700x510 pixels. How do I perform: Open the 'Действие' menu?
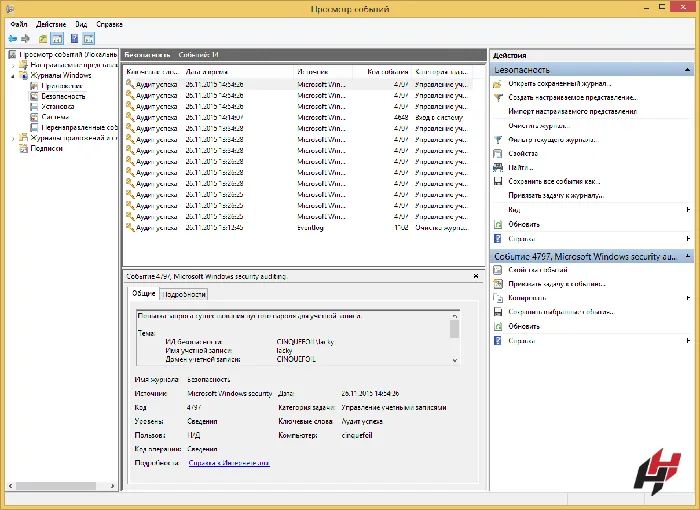click(51, 23)
